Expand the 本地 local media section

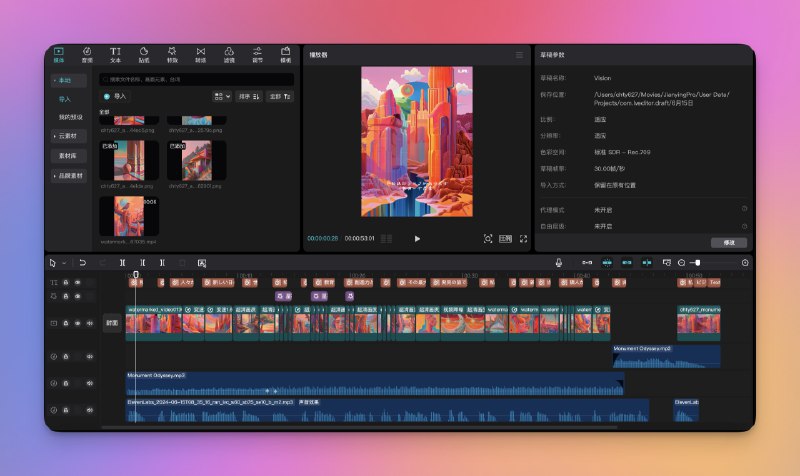coord(68,81)
